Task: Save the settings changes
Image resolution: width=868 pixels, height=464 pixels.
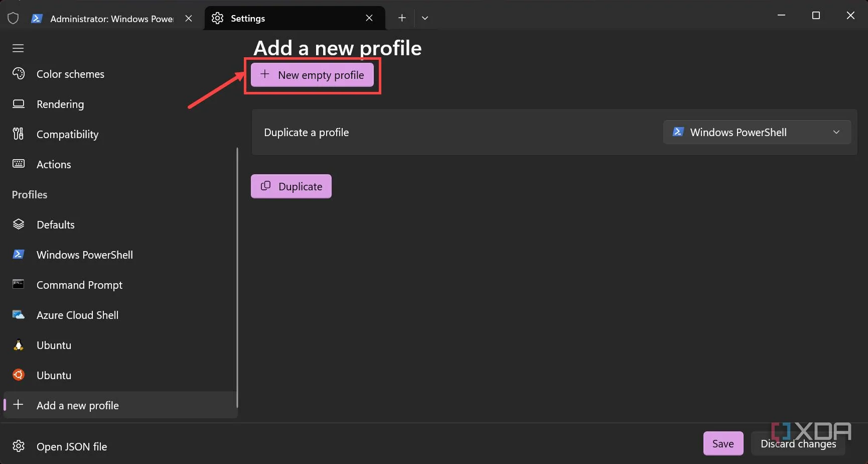Action: 722,443
